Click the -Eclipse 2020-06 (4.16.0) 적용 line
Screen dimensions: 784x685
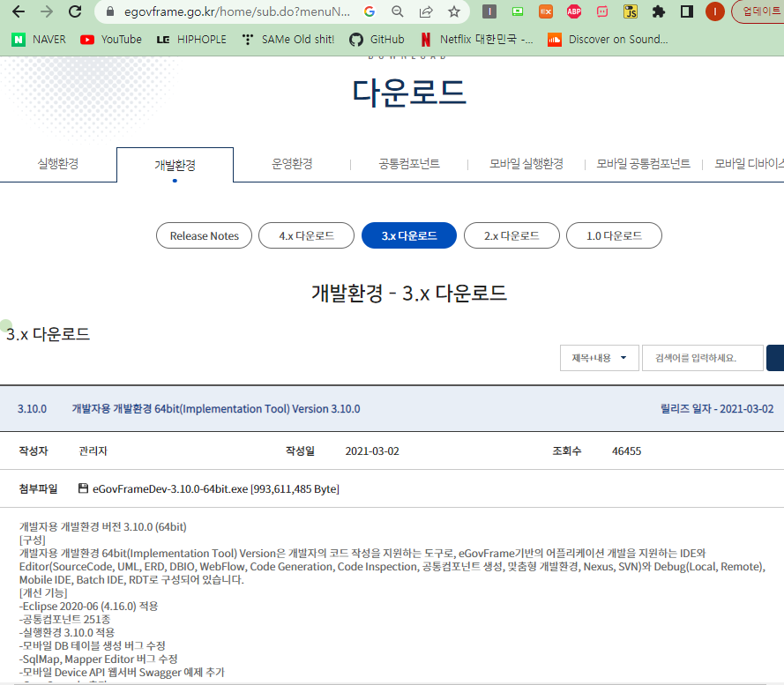point(88,607)
